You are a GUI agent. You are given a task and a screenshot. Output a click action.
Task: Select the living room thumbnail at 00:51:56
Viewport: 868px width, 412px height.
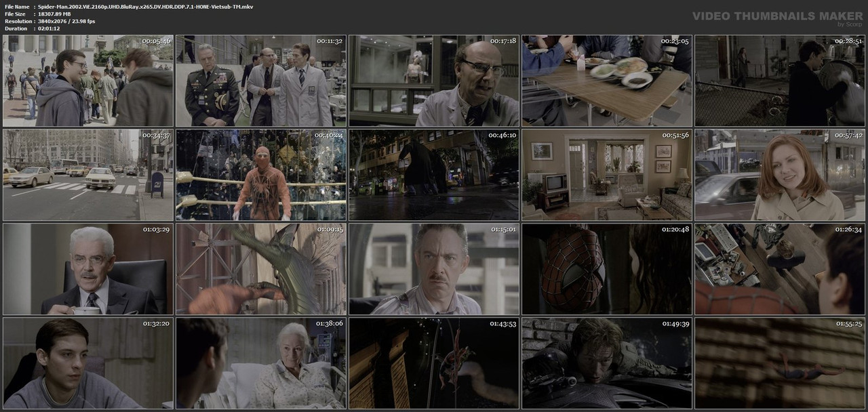(607, 175)
